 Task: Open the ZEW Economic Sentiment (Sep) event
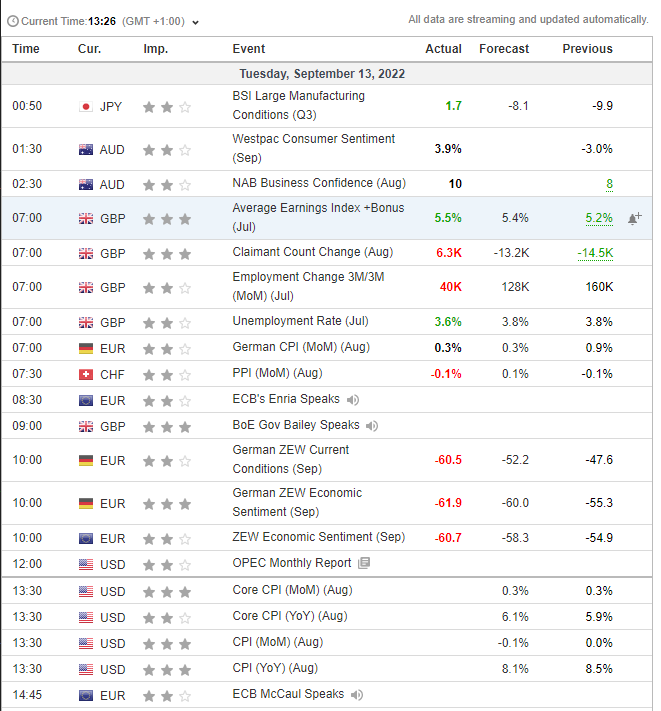(318, 538)
